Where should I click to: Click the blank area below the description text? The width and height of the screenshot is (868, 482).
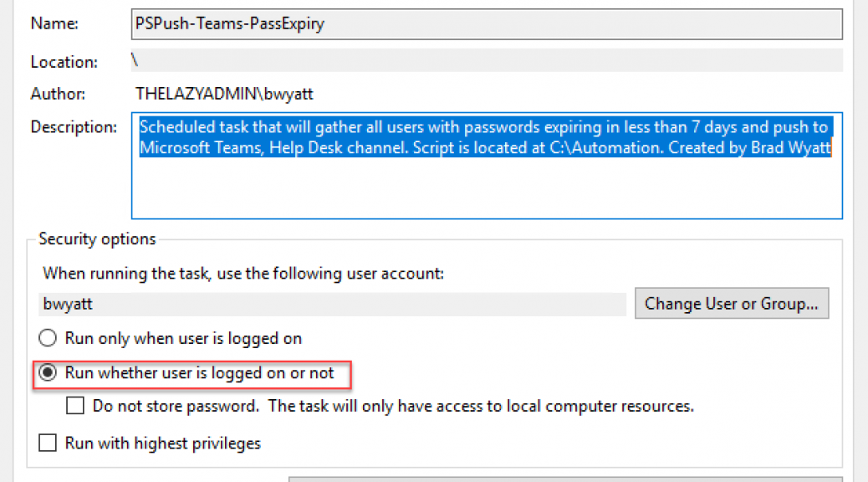click(x=487, y=188)
